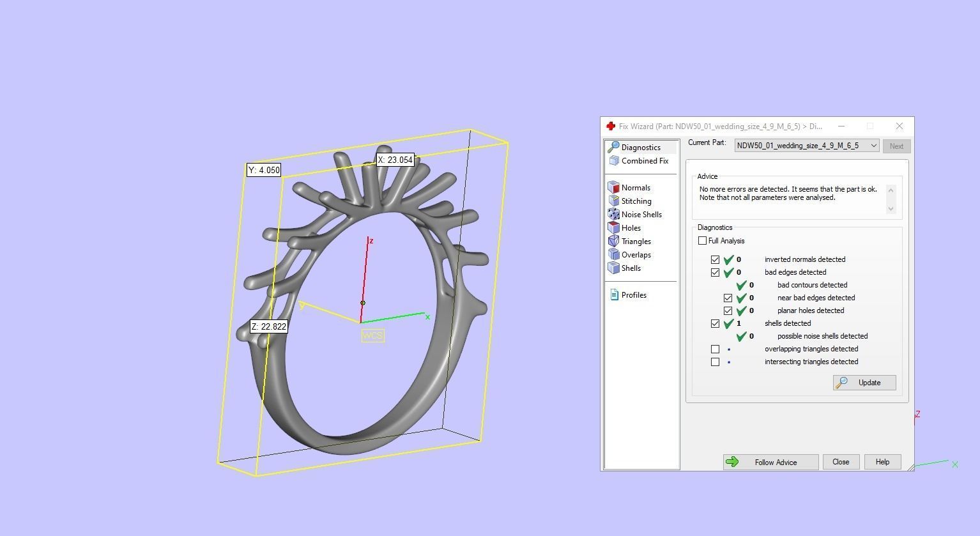Click the X: 23.054 dimension label

coord(395,160)
